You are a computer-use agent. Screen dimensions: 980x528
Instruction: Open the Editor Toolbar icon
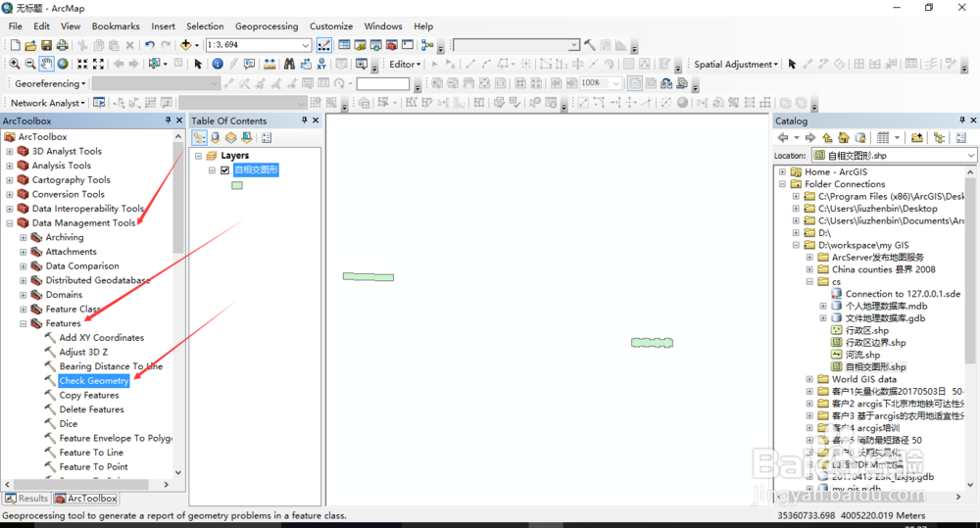coord(323,45)
